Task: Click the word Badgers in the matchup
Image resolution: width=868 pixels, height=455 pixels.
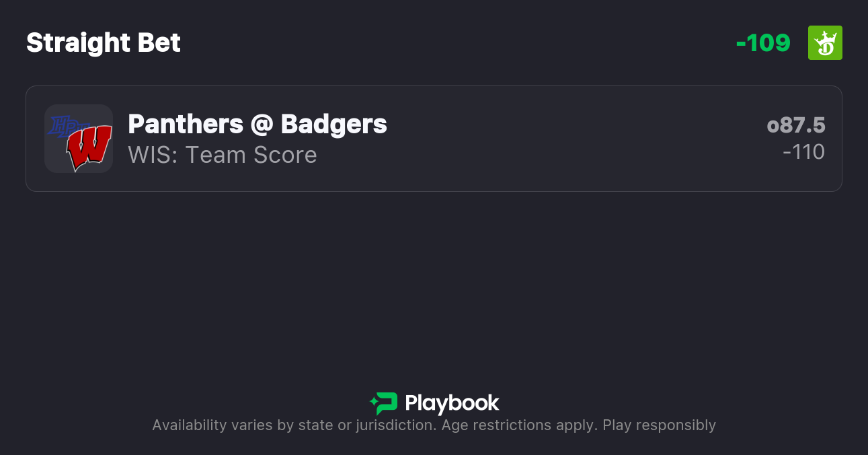Action: pyautogui.click(x=333, y=124)
